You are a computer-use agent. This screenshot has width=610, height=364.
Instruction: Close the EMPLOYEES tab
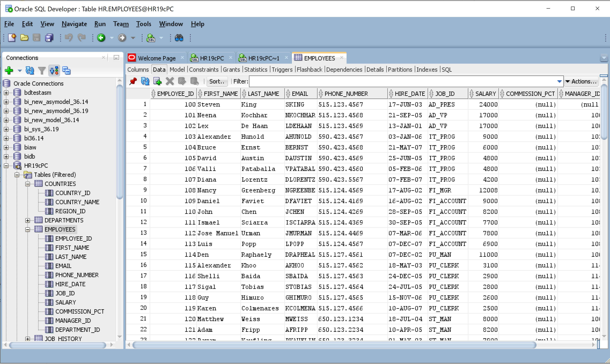tap(342, 58)
